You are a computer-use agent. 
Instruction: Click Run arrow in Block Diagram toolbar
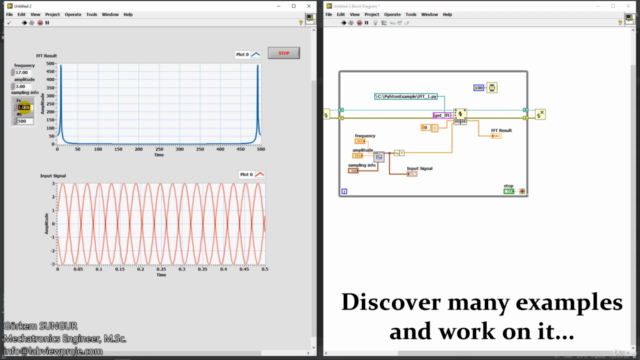tap(343, 23)
